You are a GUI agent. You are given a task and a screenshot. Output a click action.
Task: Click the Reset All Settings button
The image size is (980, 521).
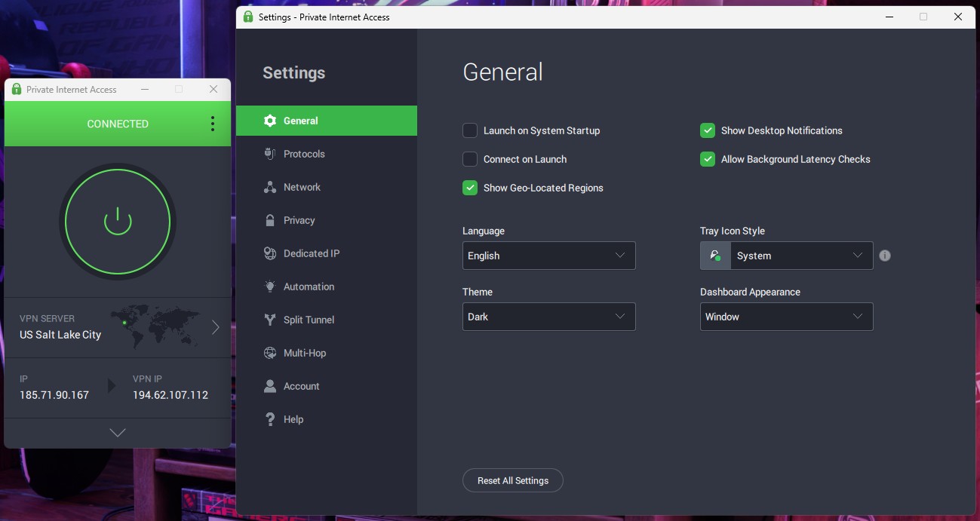513,480
